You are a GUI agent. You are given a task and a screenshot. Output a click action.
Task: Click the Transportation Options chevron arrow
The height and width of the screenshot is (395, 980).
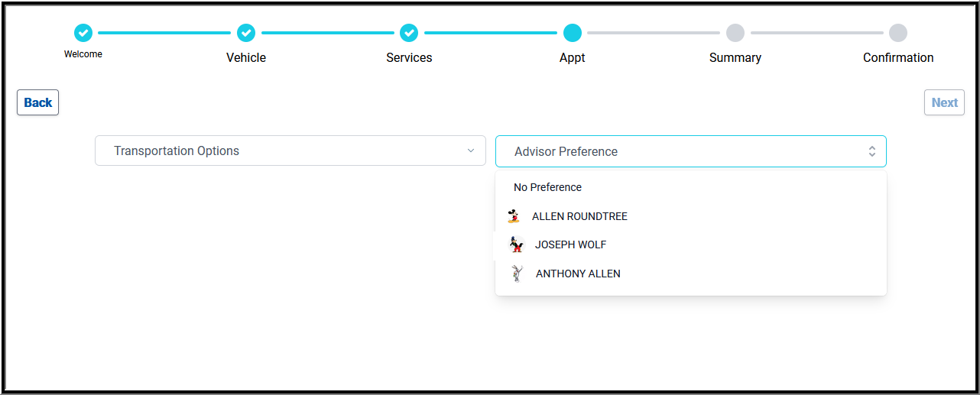(x=471, y=151)
